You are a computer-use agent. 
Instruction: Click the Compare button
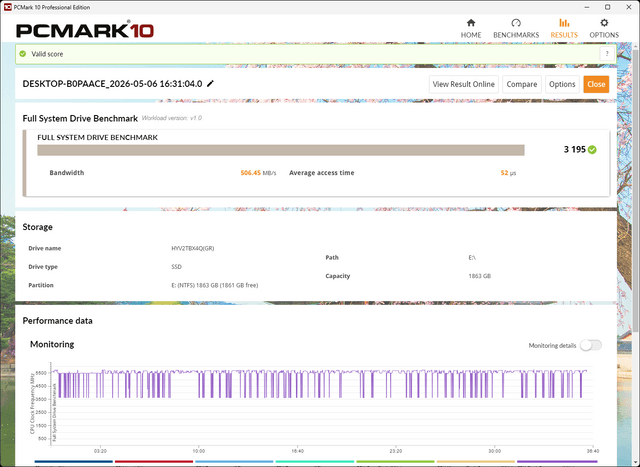pyautogui.click(x=522, y=84)
